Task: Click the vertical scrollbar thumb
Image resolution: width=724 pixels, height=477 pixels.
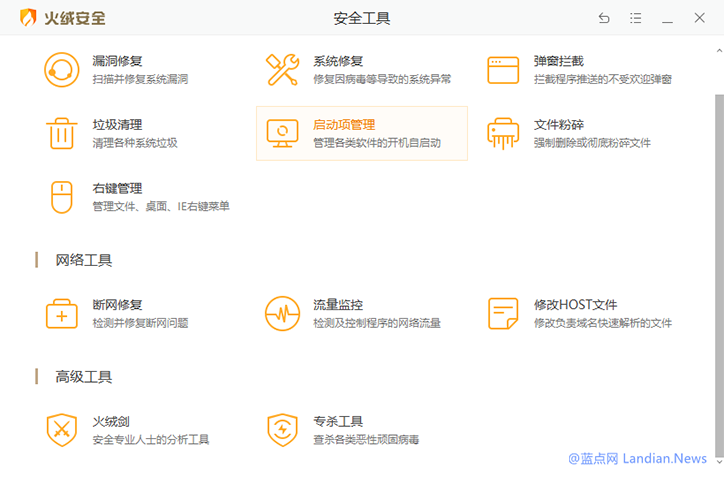Action: pyautogui.click(x=718, y=270)
